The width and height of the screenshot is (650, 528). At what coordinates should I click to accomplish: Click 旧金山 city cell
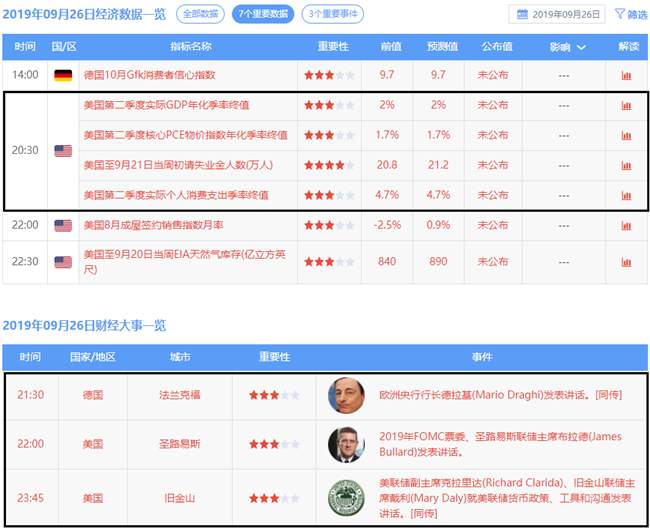tap(180, 498)
